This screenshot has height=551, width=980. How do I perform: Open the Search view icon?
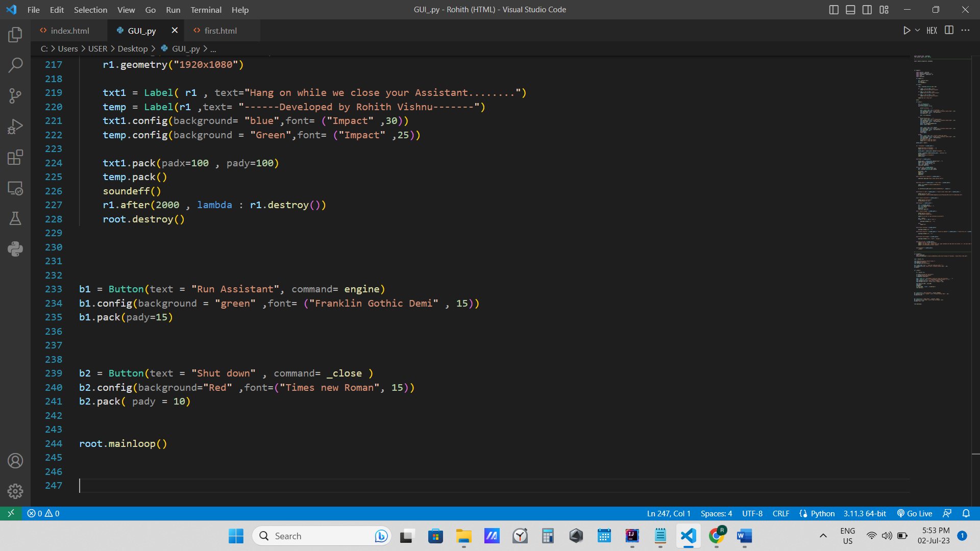click(x=15, y=65)
